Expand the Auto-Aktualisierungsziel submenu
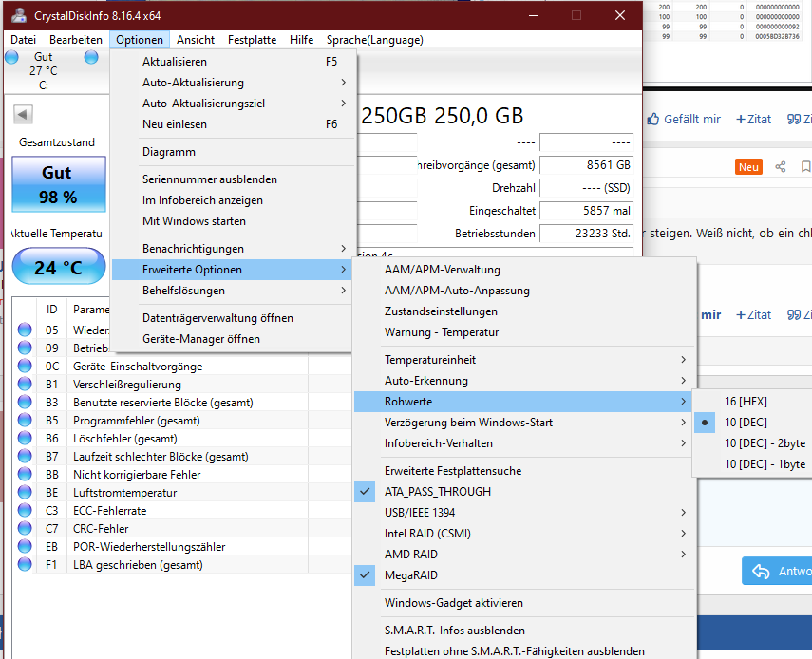 (232, 104)
